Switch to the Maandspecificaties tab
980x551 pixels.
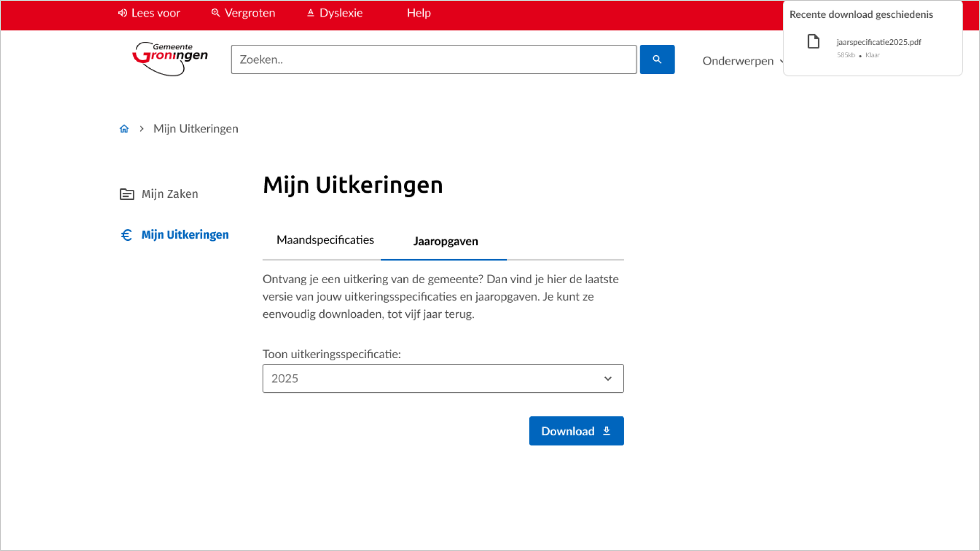325,240
